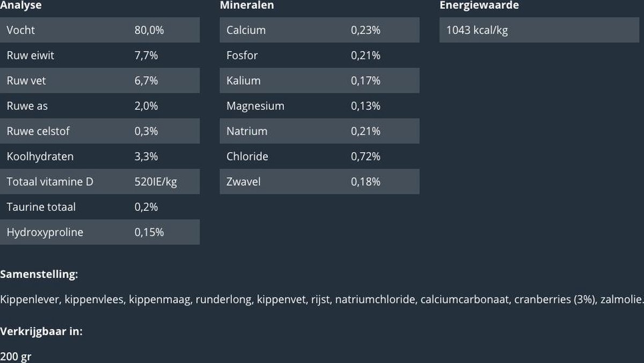Viewport: 644px width, 363px height.
Task: Click the Taurine totaal row
Action: pos(99,207)
